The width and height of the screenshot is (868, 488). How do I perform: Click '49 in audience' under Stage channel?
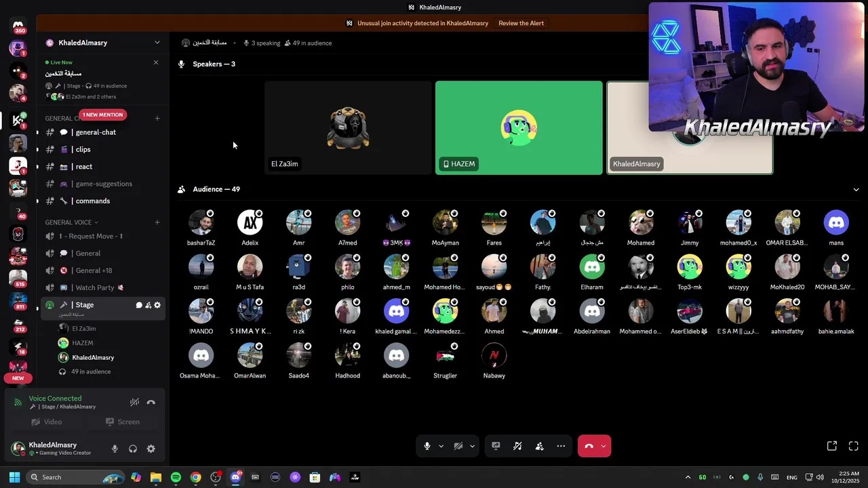91,371
